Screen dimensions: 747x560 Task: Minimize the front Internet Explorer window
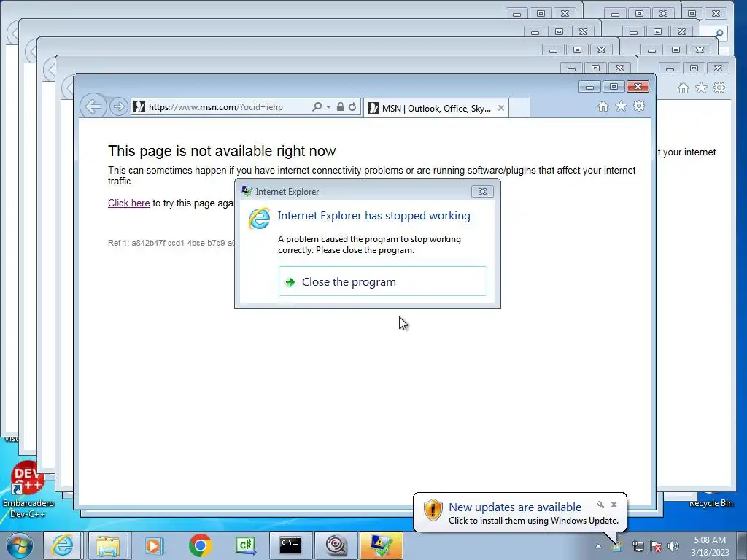[589, 86]
